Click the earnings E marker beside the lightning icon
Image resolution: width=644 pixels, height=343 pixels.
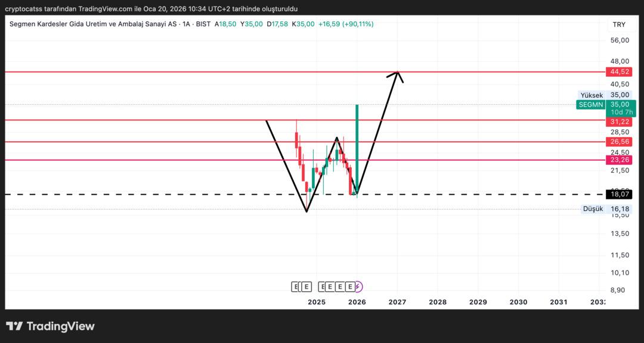pos(349,287)
